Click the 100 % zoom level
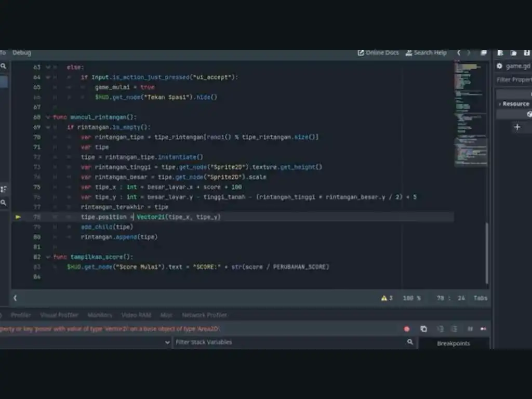The image size is (532, 399). 412,298
